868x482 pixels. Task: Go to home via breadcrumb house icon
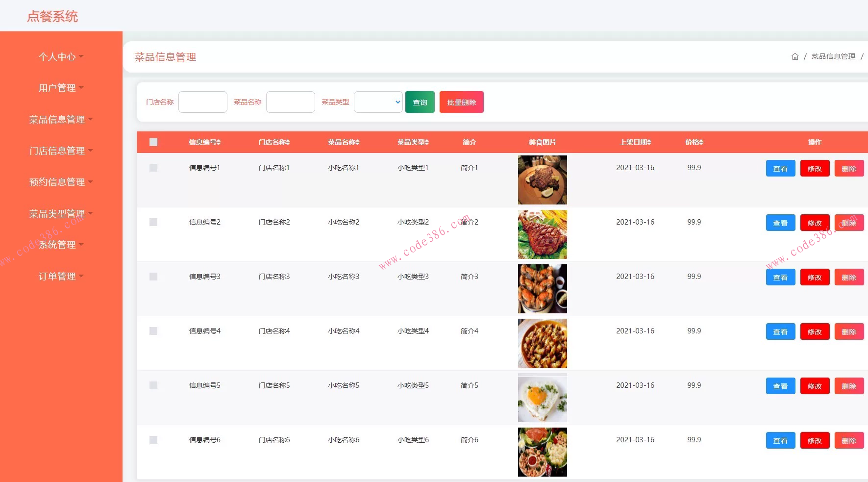pyautogui.click(x=795, y=56)
